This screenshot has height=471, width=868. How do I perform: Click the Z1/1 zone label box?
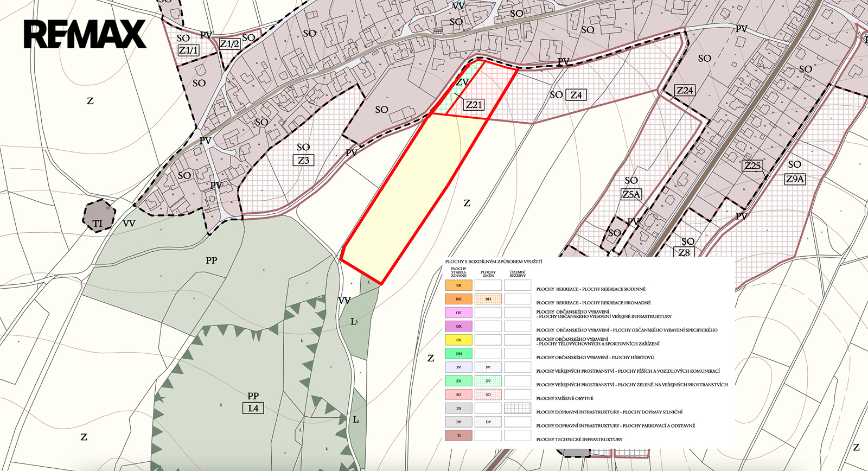tap(188, 50)
